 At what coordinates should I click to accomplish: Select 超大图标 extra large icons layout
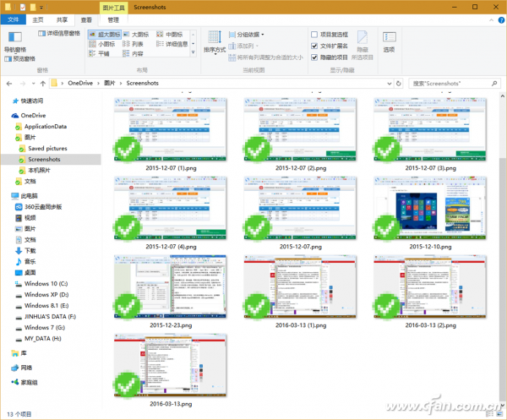[x=105, y=35]
